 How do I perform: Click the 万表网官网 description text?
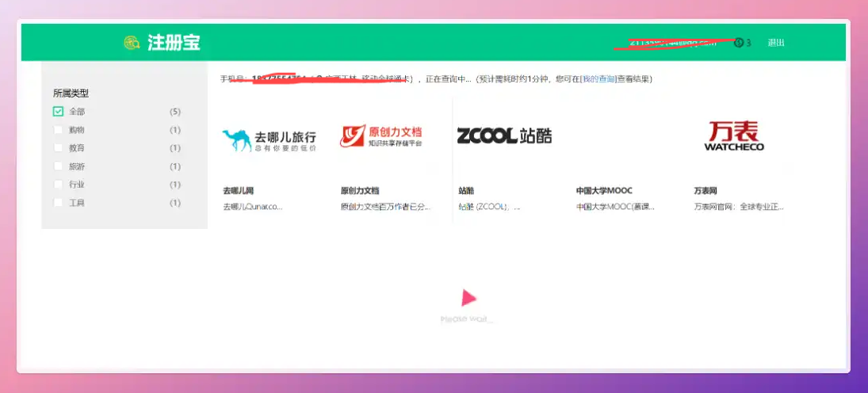pyautogui.click(x=739, y=207)
